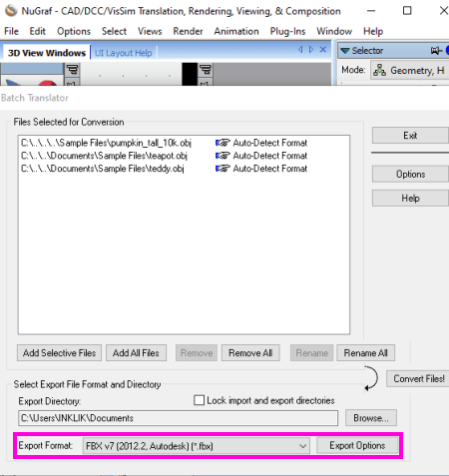Click the Export Directory path field
This screenshot has width=449, height=476.
[x=178, y=418]
